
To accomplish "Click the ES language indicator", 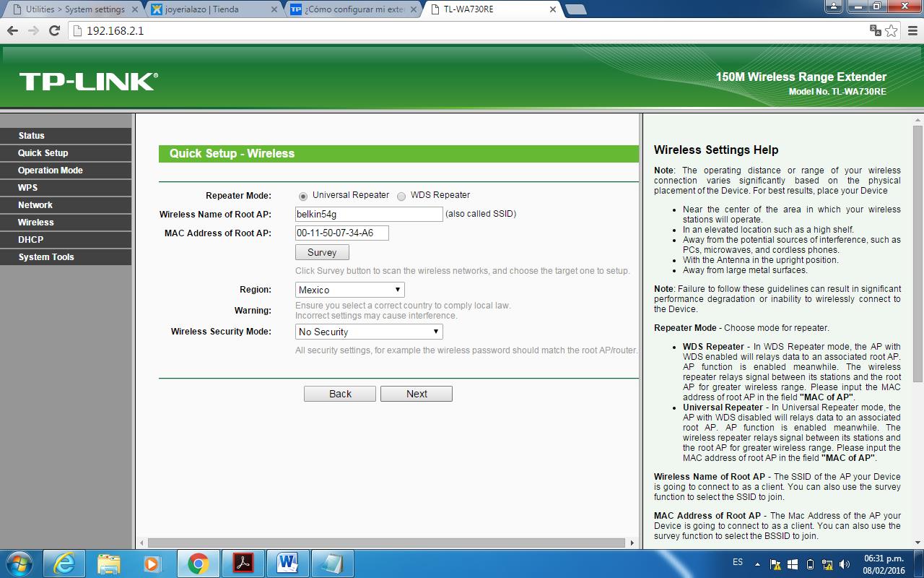I will coord(738,561).
